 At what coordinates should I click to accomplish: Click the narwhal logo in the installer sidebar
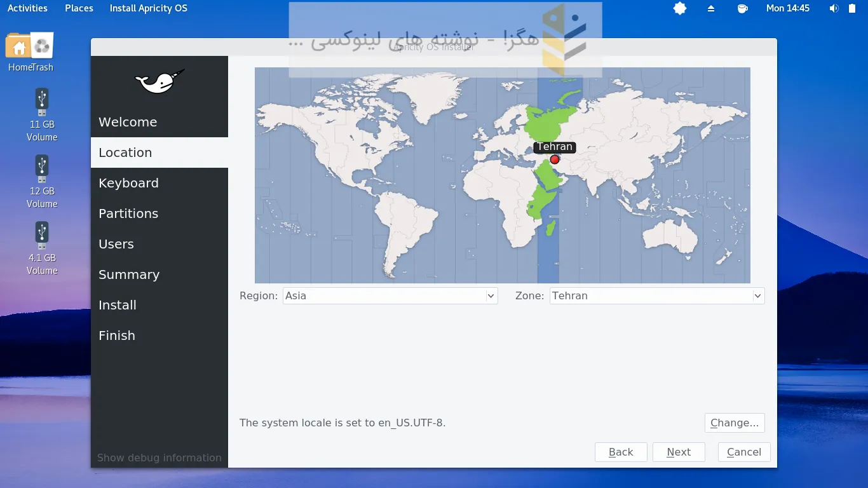159,81
